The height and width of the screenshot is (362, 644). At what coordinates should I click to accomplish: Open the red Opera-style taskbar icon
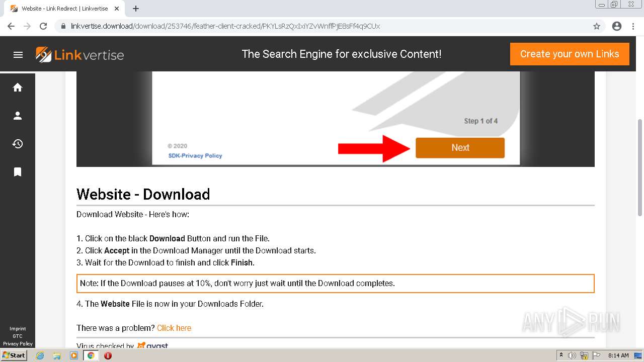point(108,355)
